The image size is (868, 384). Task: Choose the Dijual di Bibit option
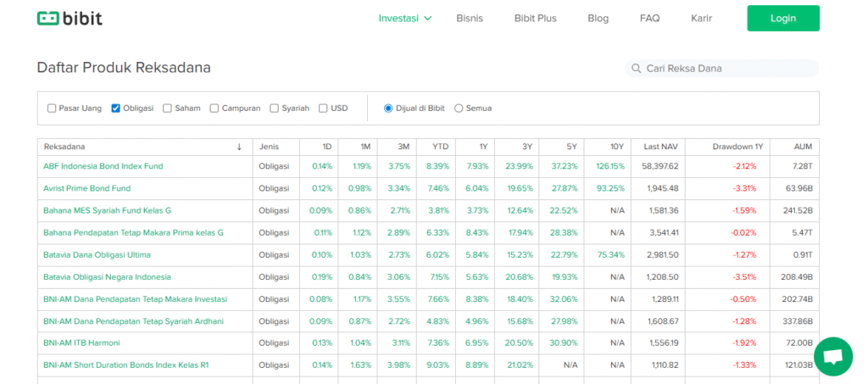tap(388, 109)
